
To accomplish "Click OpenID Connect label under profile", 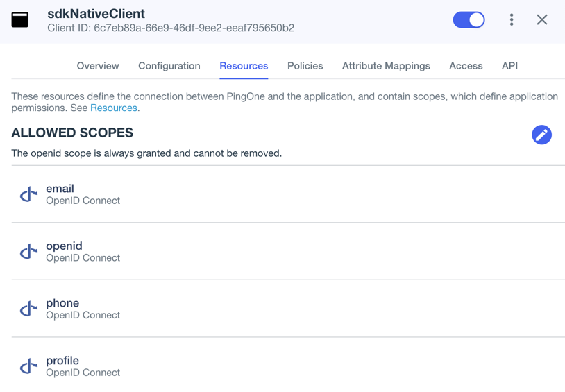I will pos(83,373).
